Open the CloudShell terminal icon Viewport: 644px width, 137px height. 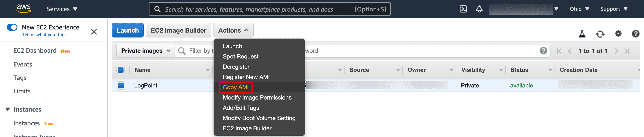463,9
